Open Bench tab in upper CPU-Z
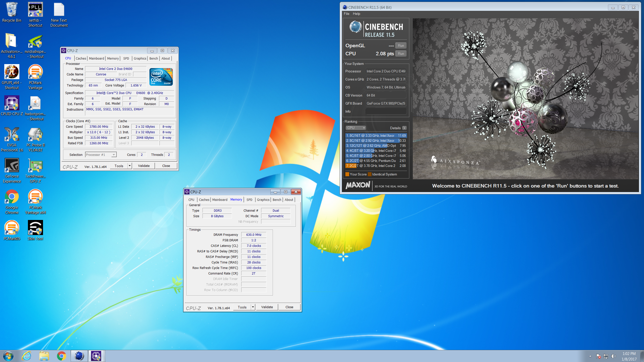The image size is (644, 362). point(154,58)
